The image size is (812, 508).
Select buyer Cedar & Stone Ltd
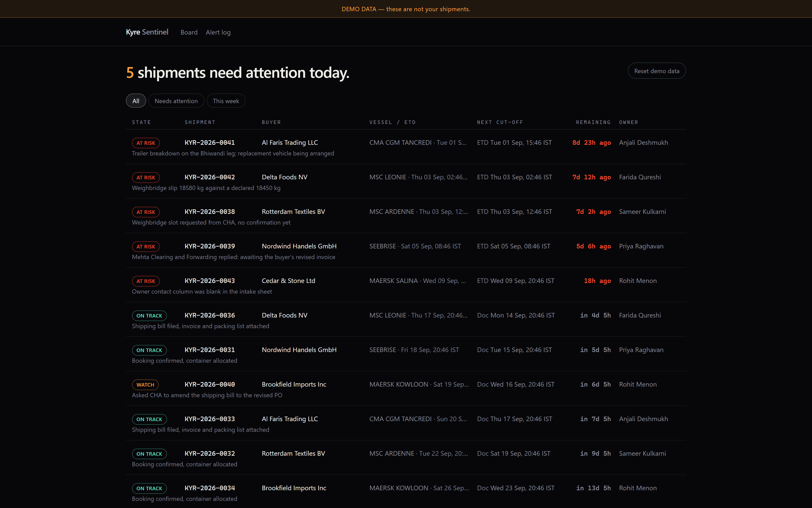tap(289, 281)
